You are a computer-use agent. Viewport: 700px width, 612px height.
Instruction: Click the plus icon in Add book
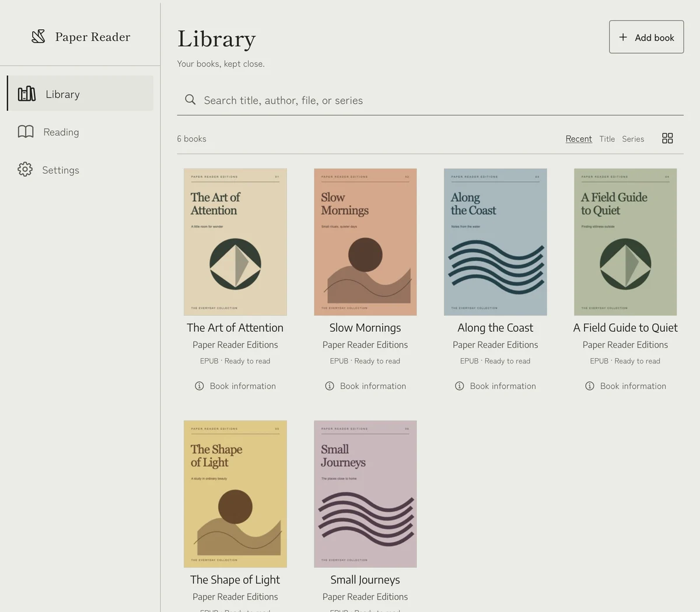tap(623, 37)
